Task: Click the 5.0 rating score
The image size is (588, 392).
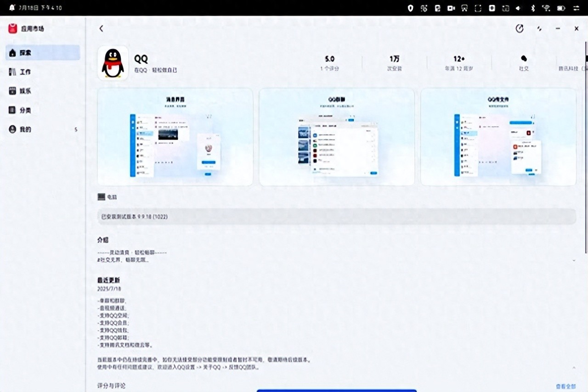Action: [x=329, y=59]
